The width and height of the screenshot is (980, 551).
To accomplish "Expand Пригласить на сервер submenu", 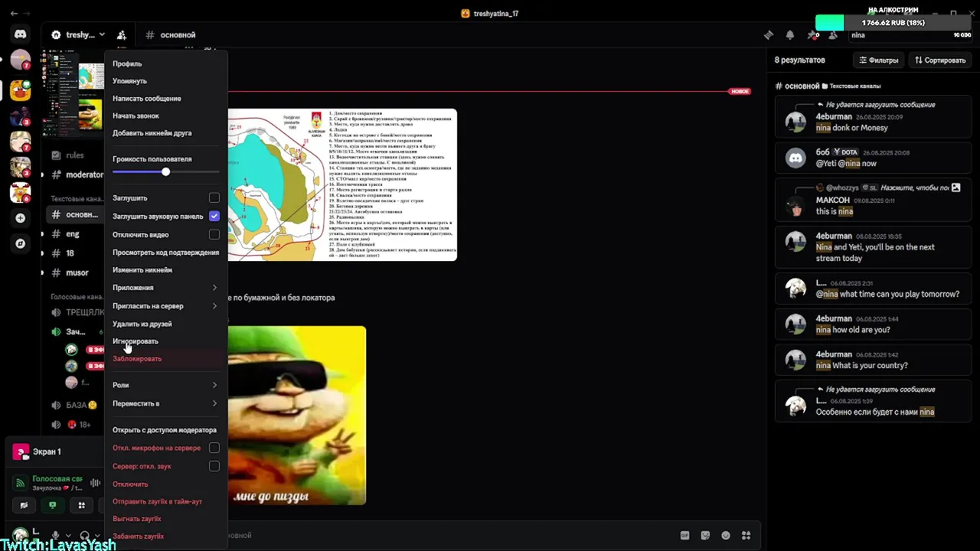I will tap(165, 306).
